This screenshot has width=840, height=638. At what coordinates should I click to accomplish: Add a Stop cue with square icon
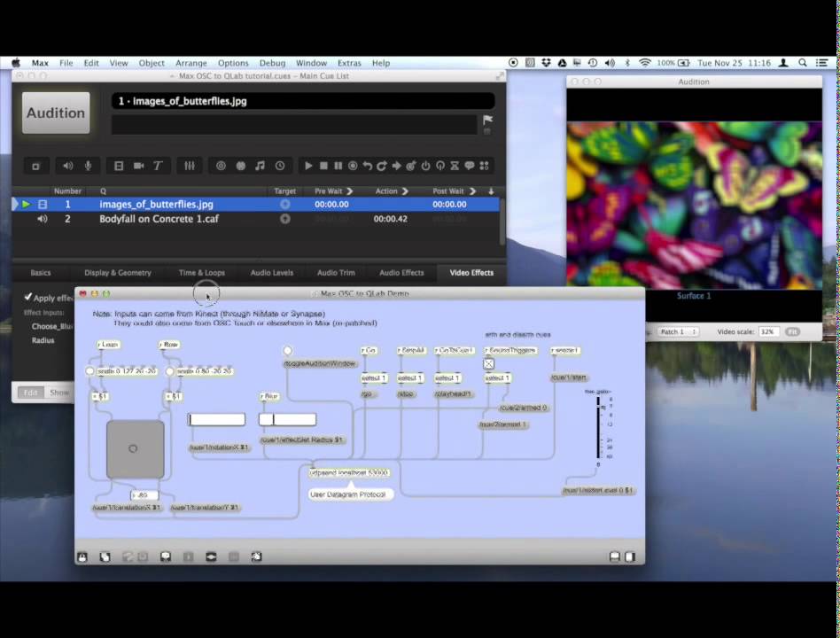(x=323, y=166)
